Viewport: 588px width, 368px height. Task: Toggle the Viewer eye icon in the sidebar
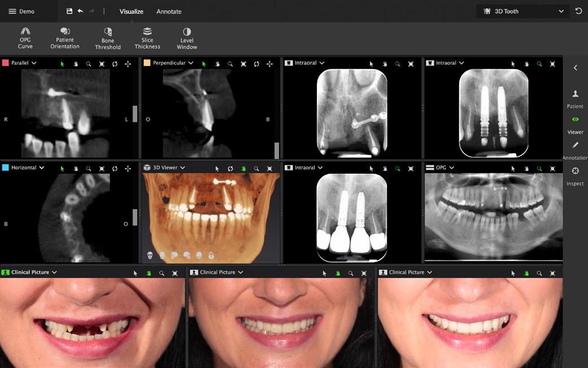pos(575,119)
